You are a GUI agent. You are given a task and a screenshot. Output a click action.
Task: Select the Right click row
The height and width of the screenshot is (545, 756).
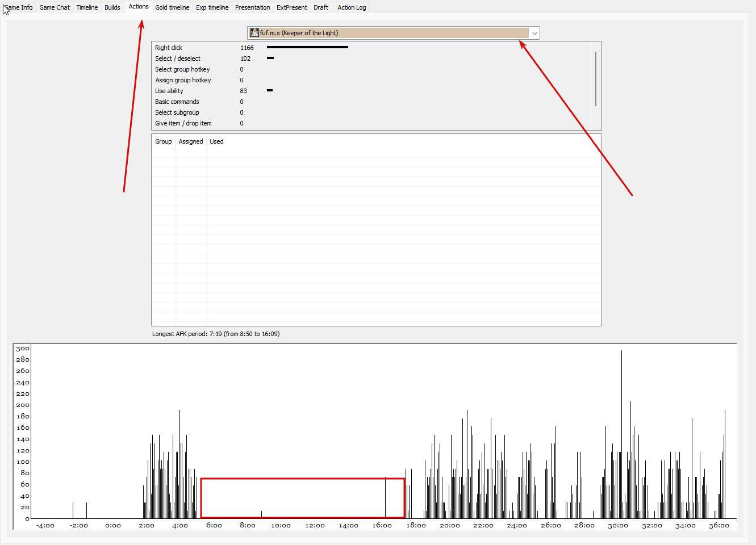(371, 48)
